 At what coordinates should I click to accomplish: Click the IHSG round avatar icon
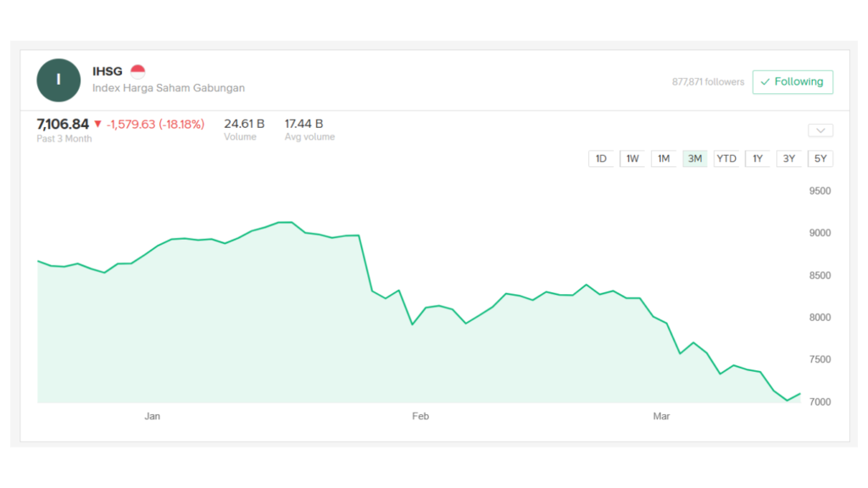click(58, 80)
